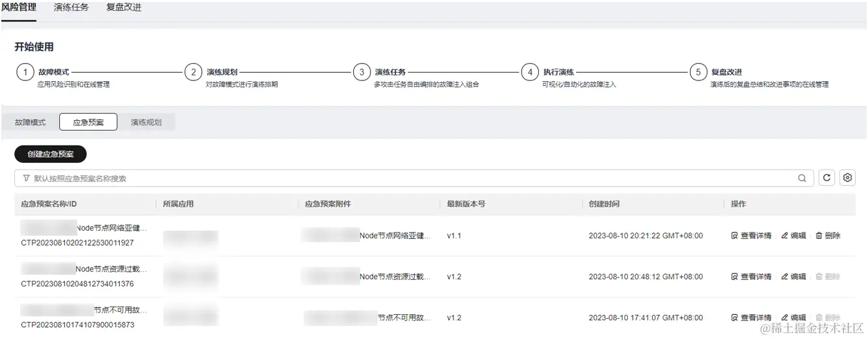Click step 3 circle 演练任务
This screenshot has height=339, width=868.
(x=362, y=72)
